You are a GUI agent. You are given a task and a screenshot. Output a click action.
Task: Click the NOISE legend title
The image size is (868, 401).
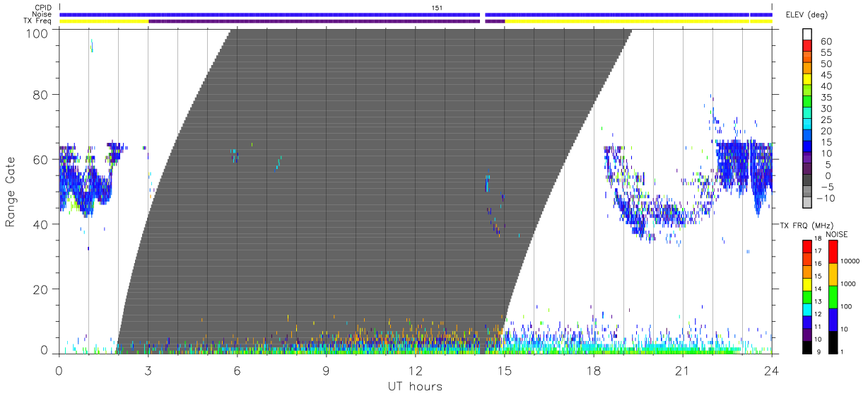tap(837, 234)
